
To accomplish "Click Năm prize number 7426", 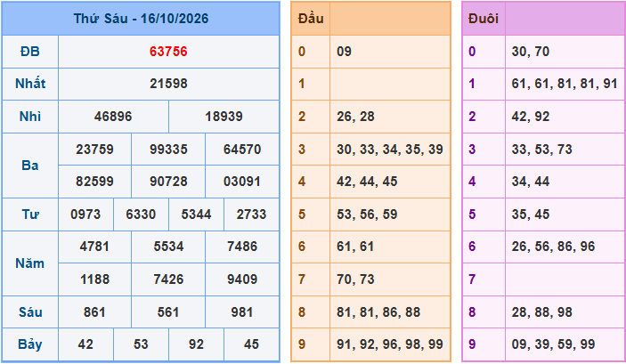I will pyautogui.click(x=168, y=279).
